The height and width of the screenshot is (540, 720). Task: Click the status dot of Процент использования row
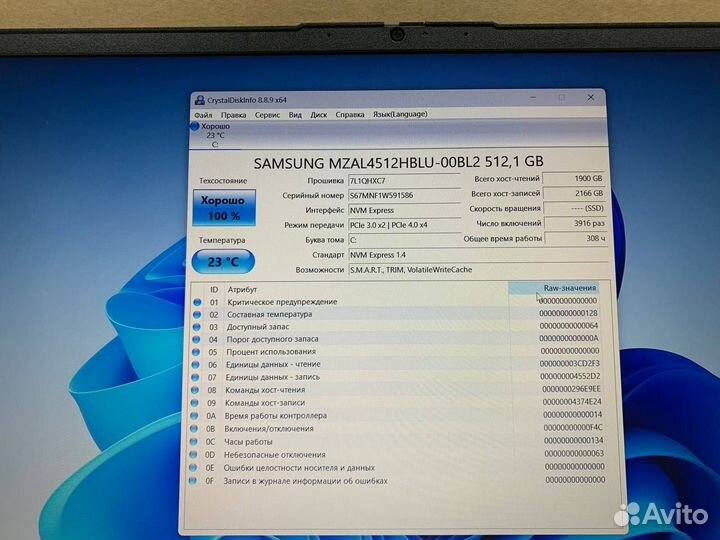point(196,352)
